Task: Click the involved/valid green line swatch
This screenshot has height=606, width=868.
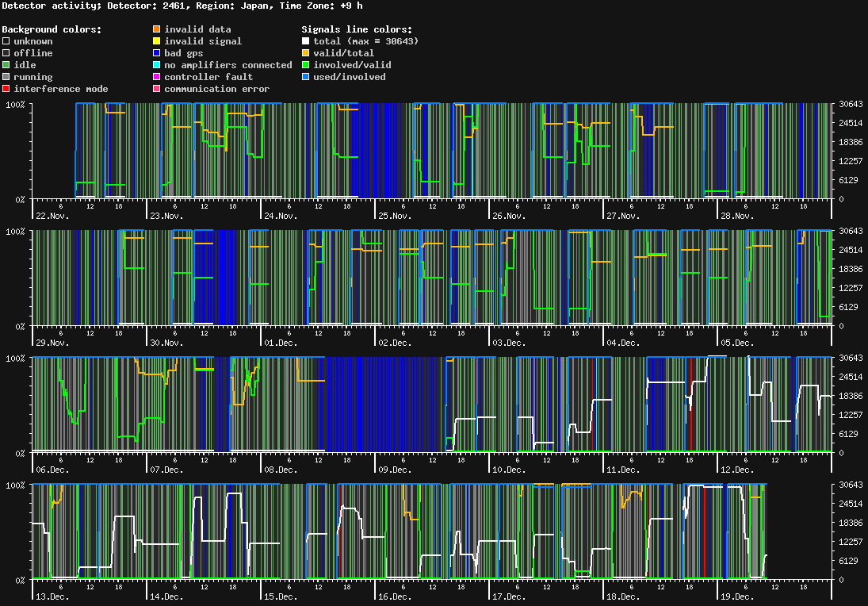Action: 306,65
